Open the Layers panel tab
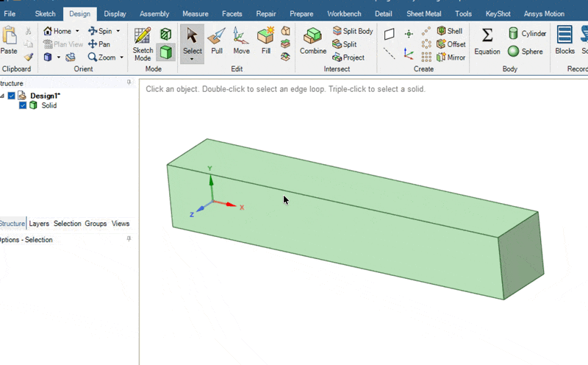Screen dimensions: 588x365 pyautogui.click(x=39, y=224)
